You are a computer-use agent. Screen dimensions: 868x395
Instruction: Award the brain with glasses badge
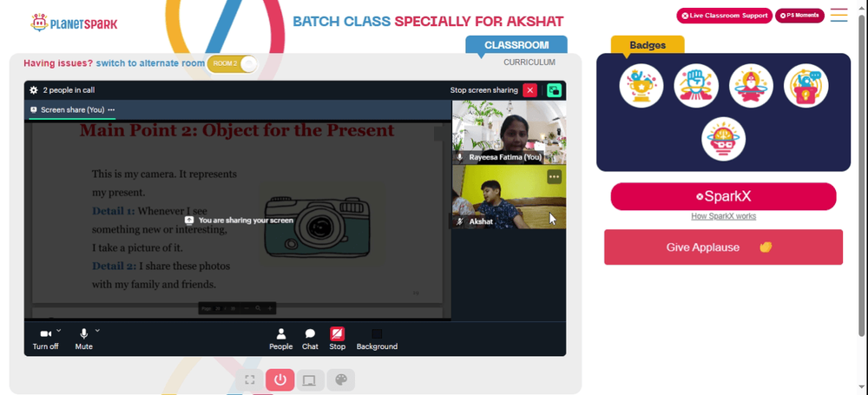pos(724,139)
